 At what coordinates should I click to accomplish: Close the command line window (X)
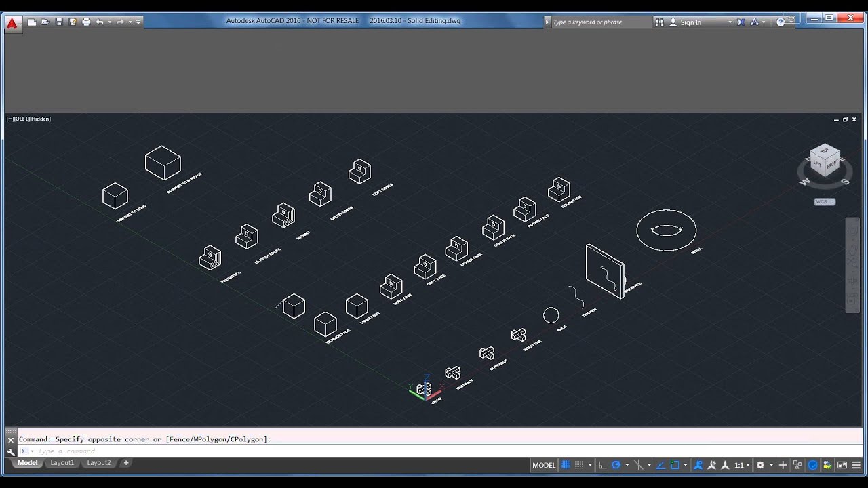[11, 440]
